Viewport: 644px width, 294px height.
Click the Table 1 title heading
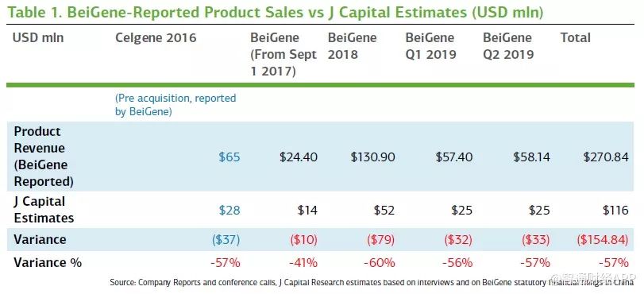[x=276, y=13]
